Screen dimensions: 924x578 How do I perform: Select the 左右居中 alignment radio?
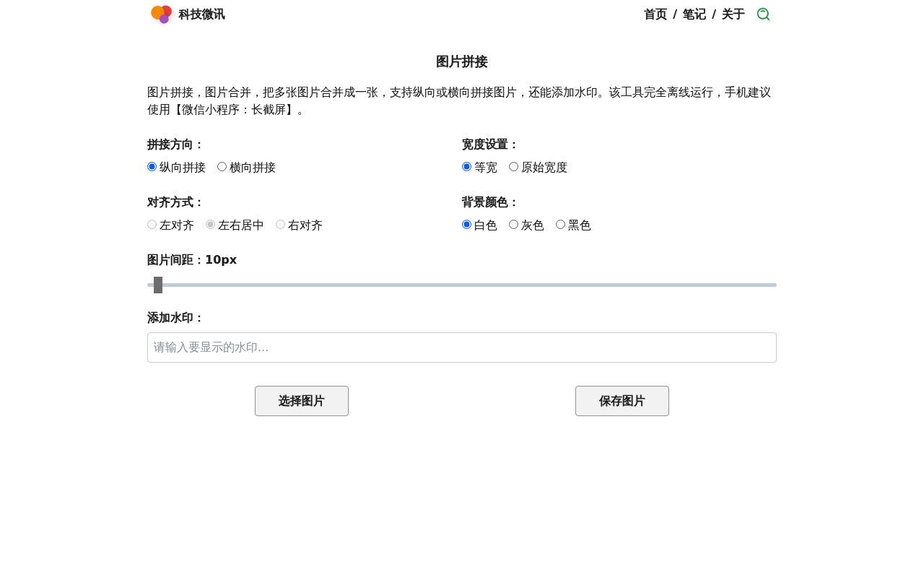point(210,225)
